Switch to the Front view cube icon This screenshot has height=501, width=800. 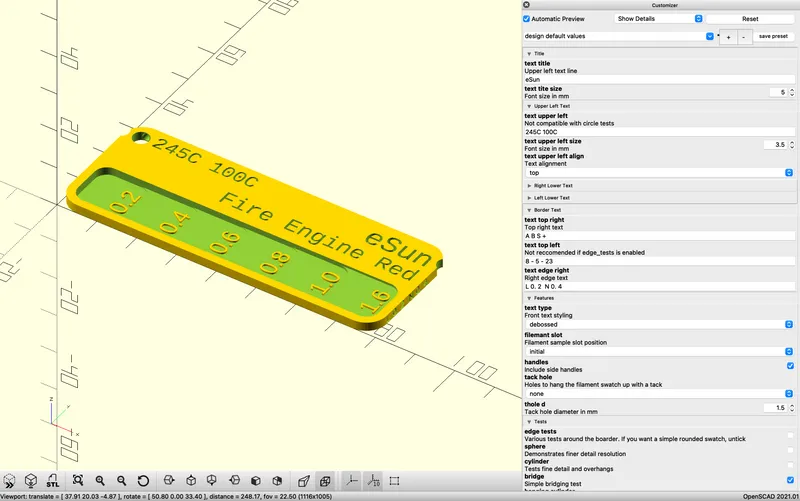coord(256,481)
